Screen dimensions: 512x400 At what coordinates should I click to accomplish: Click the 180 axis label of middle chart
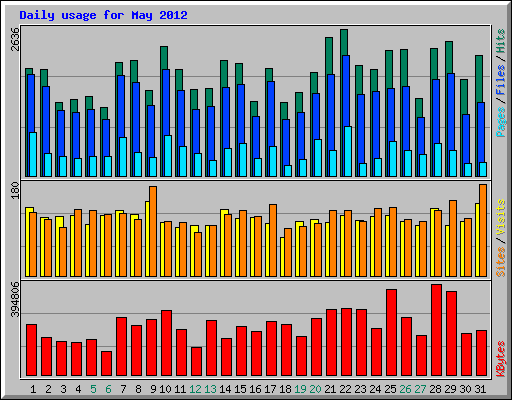click(x=15, y=190)
